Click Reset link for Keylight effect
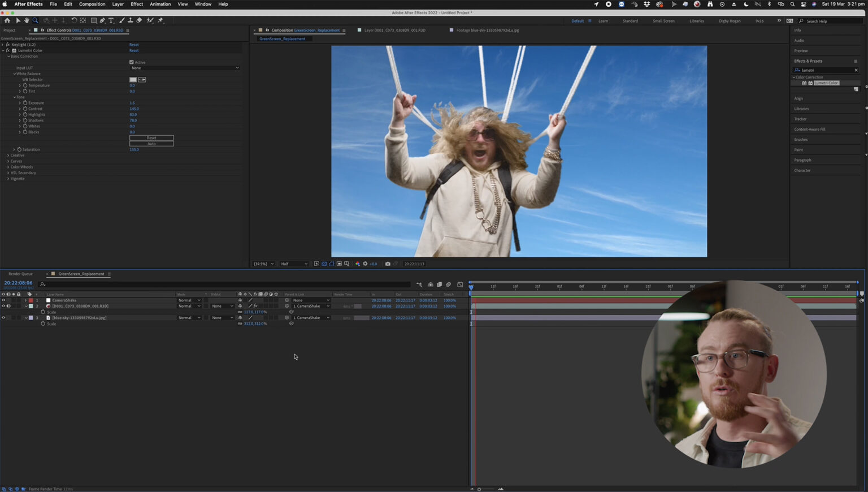 pos(134,45)
